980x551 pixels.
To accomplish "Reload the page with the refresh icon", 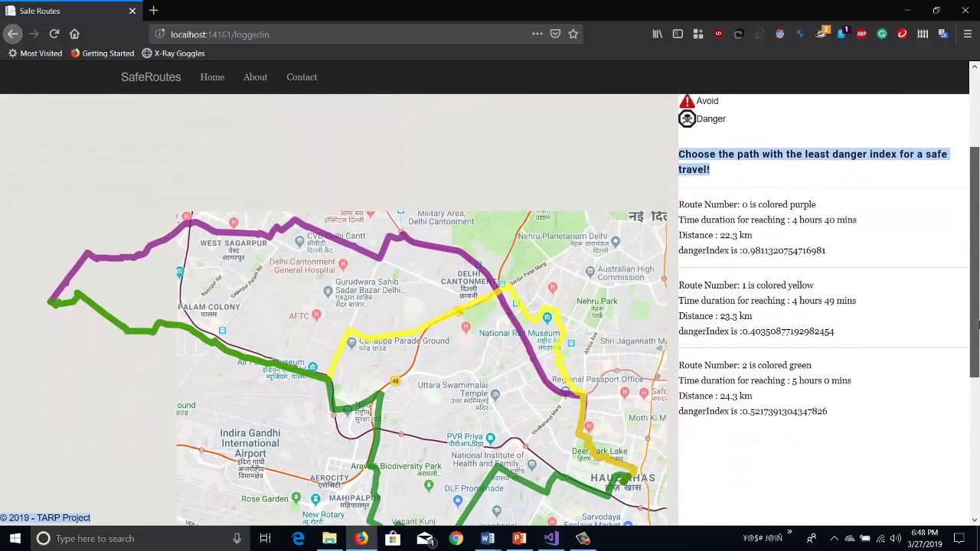I will coord(54,34).
